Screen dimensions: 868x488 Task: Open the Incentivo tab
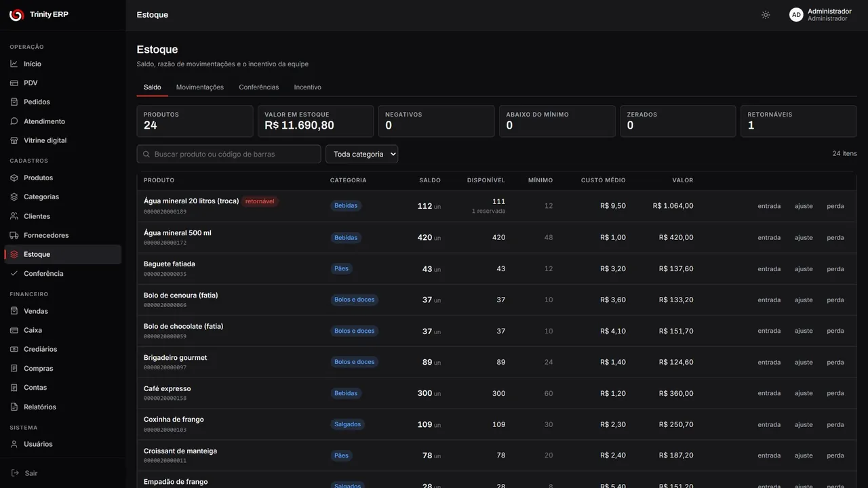[307, 87]
